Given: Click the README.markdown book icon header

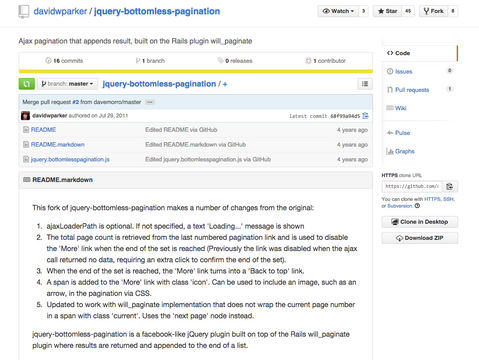Looking at the screenshot, I should point(27,180).
